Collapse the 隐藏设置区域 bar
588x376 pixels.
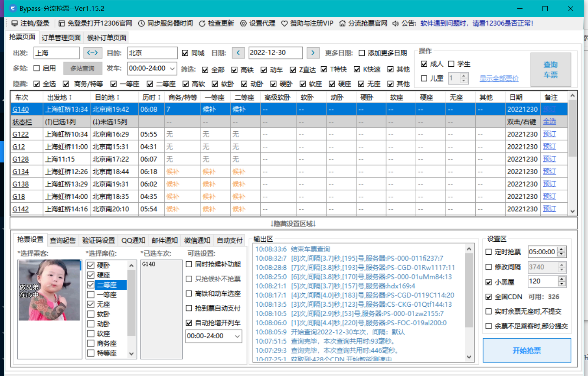click(294, 224)
